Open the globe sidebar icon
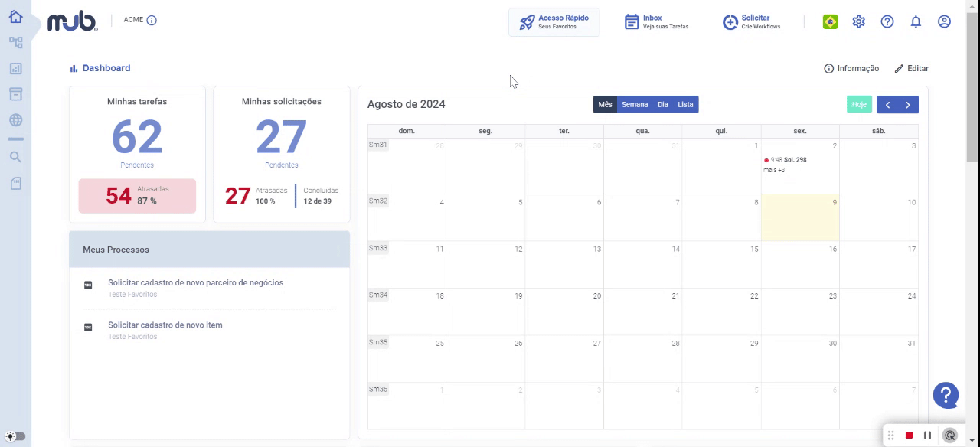 (x=15, y=120)
